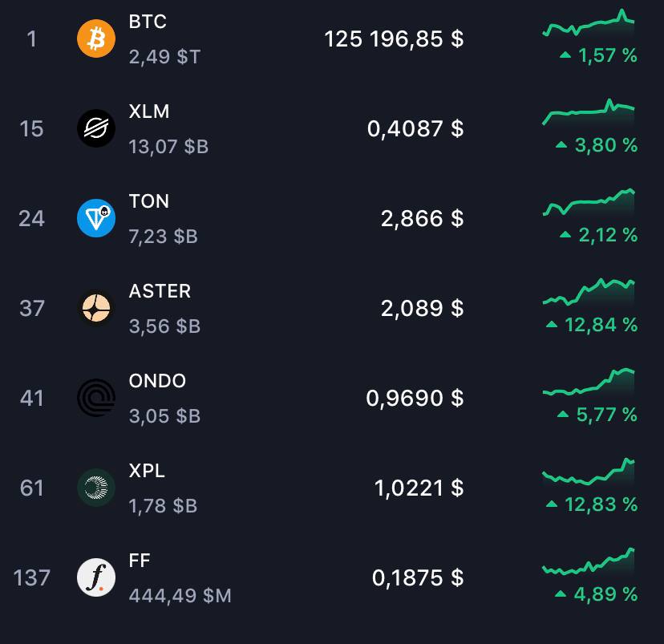Viewport: 664px width, 644px height.
Task: Click the ONDO coin logo
Action: [x=96, y=398]
